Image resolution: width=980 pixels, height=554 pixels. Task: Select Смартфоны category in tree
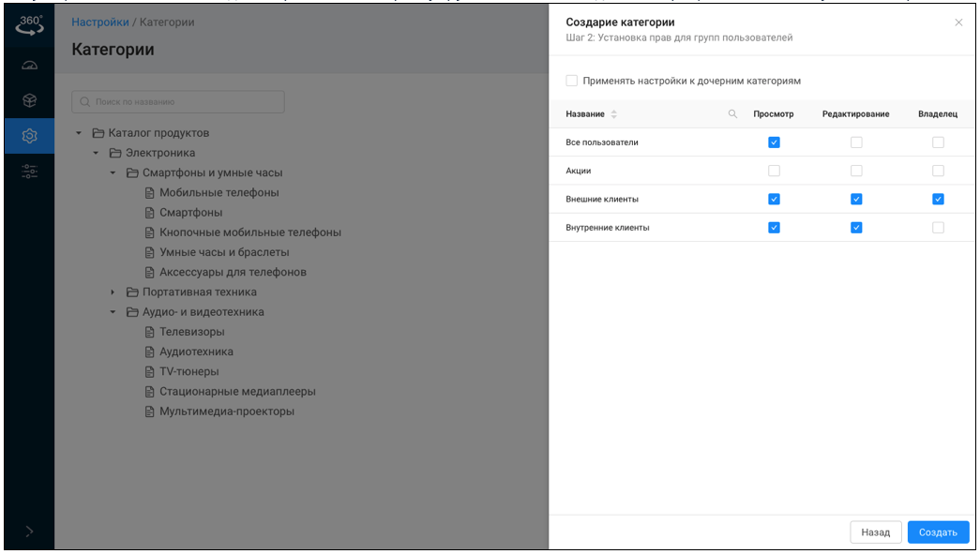pyautogui.click(x=190, y=213)
